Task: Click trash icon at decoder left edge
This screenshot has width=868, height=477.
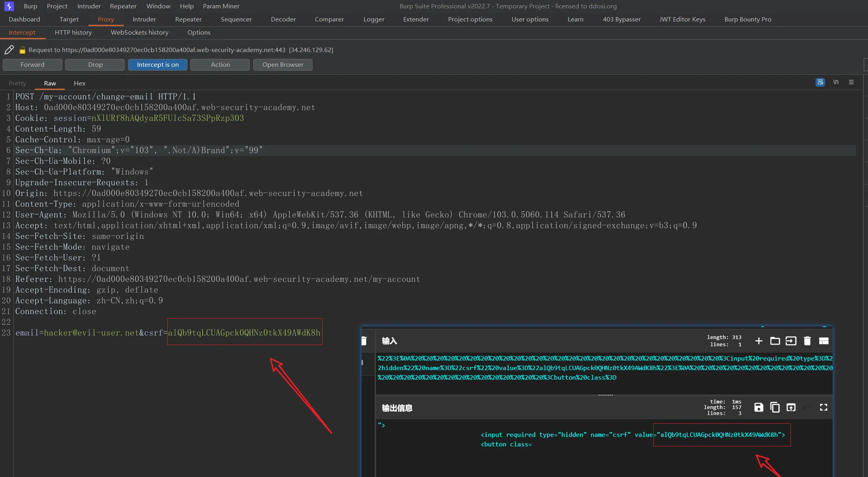Action: 364,341
